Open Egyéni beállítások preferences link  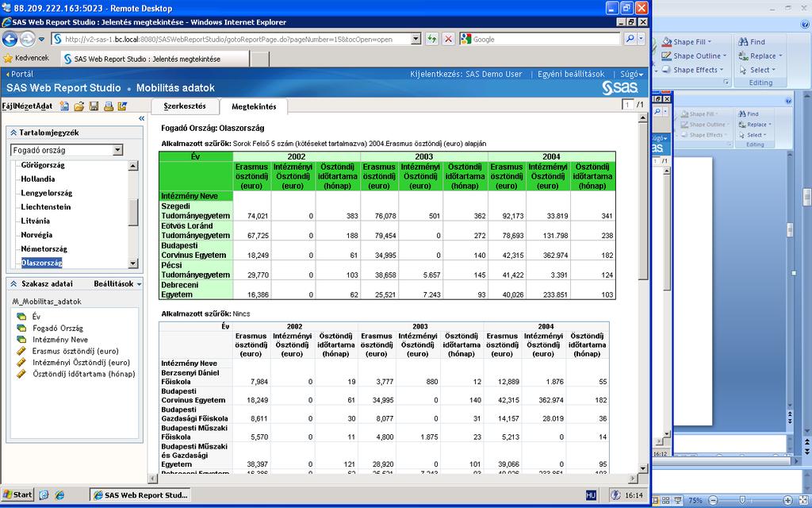pyautogui.click(x=571, y=74)
